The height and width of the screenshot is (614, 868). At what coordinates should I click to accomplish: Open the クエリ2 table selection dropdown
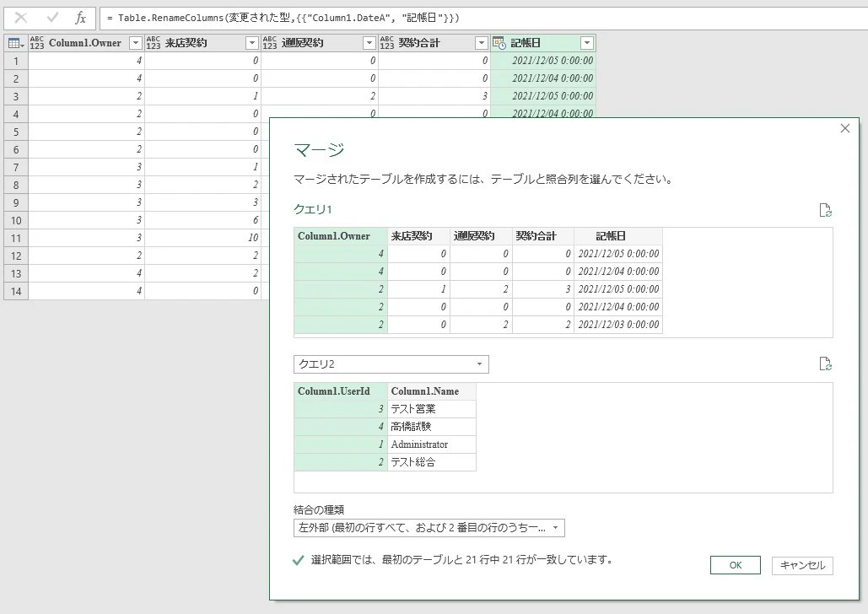391,364
